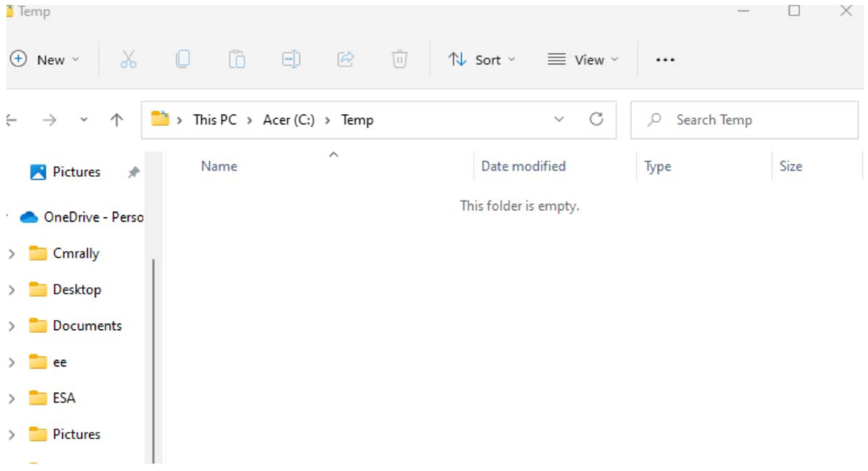Refresh the current folder view
Screen dimensions: 868x471
click(596, 119)
